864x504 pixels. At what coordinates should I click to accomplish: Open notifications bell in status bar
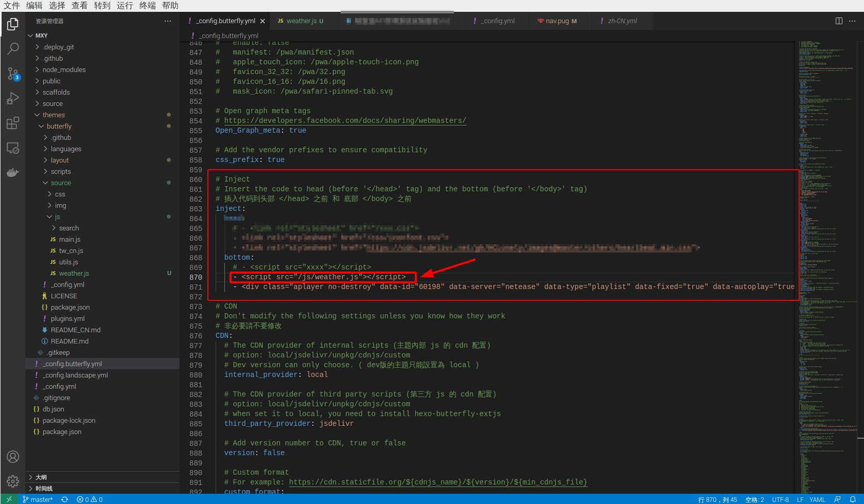click(x=853, y=499)
